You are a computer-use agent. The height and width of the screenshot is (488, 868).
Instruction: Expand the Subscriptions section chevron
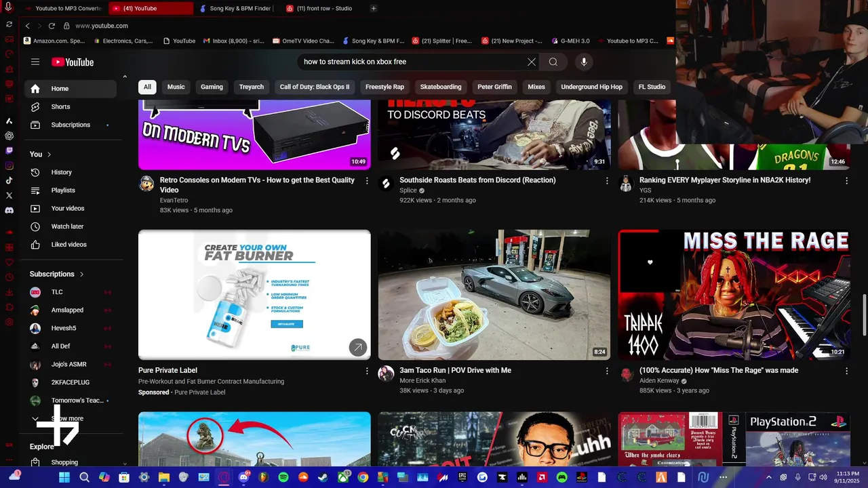pyautogui.click(x=82, y=274)
